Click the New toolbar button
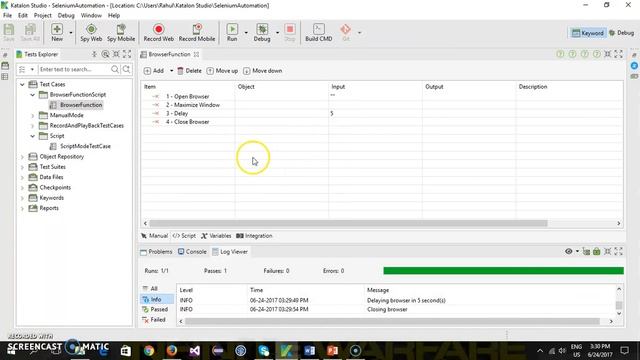The width and height of the screenshot is (640, 360). click(57, 32)
